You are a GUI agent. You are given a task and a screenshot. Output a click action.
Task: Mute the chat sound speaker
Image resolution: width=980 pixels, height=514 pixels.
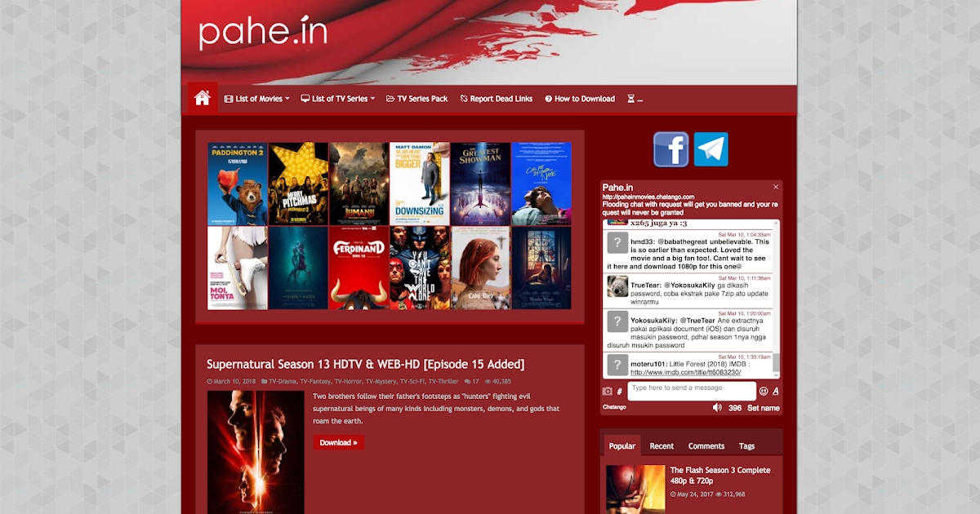pos(717,407)
